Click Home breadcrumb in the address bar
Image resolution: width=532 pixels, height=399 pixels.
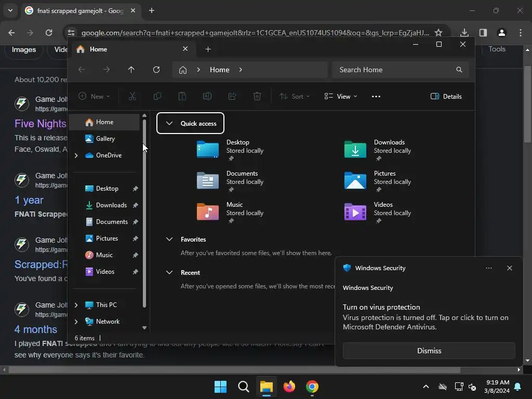tap(220, 70)
